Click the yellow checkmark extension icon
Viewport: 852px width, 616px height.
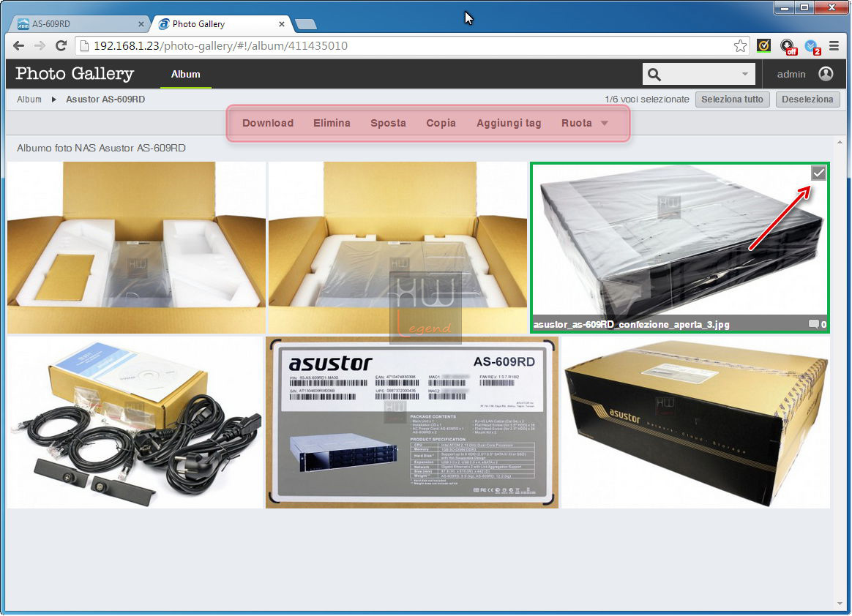(x=763, y=45)
